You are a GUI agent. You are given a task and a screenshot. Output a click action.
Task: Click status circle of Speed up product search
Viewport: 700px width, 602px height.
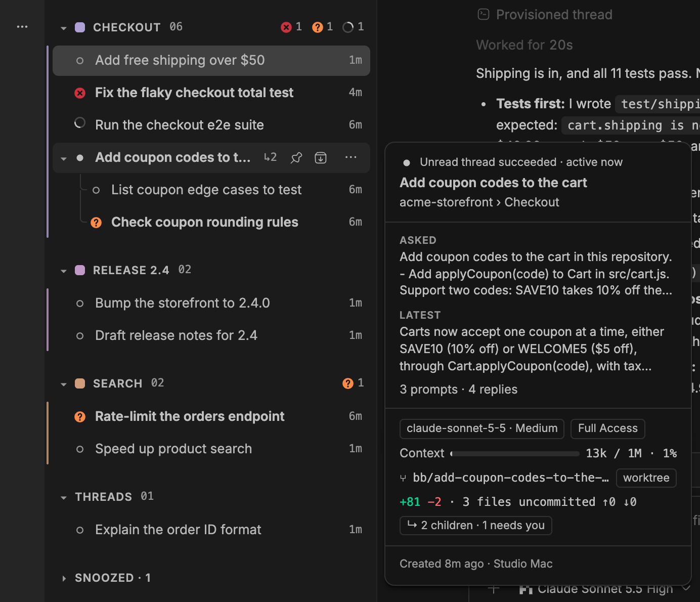click(80, 449)
